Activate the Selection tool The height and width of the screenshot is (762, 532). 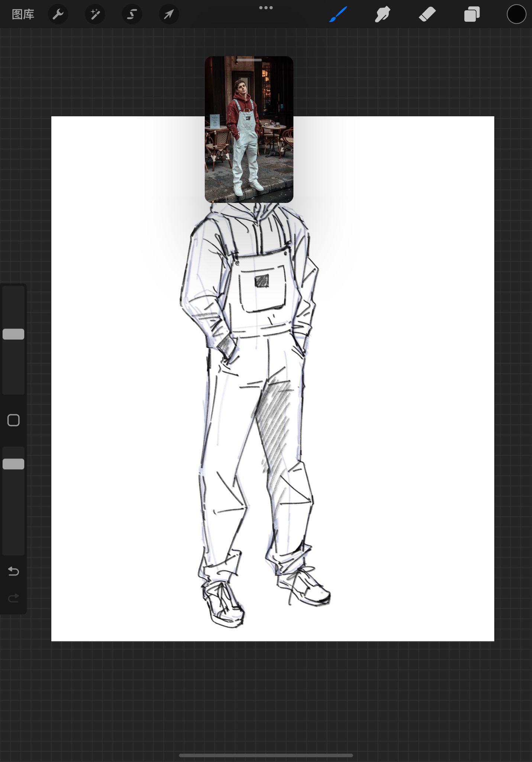click(x=132, y=15)
